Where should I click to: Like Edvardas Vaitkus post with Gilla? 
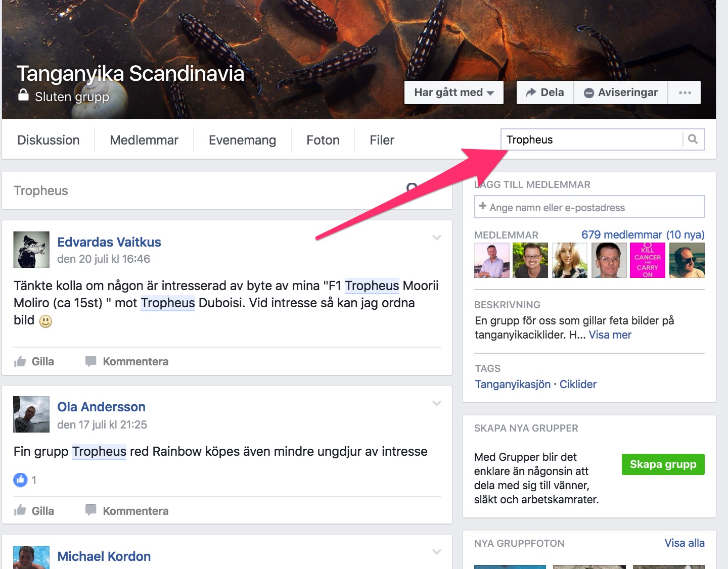click(34, 361)
